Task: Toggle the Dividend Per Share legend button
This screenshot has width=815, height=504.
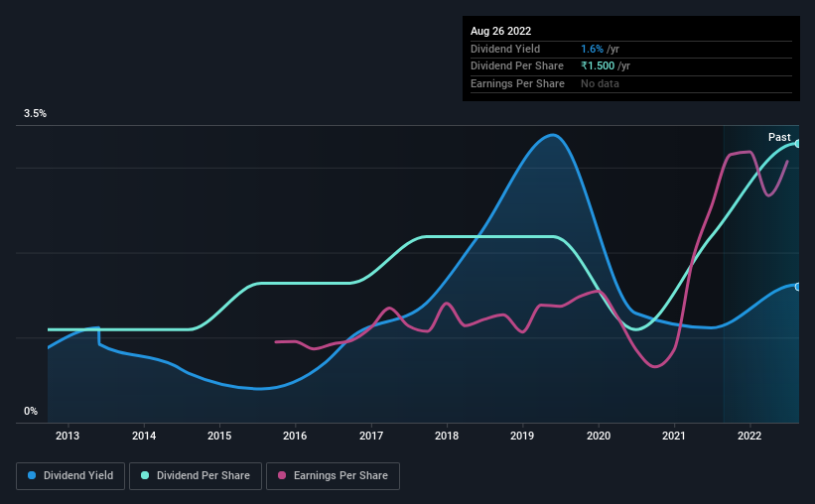Action: [x=196, y=476]
